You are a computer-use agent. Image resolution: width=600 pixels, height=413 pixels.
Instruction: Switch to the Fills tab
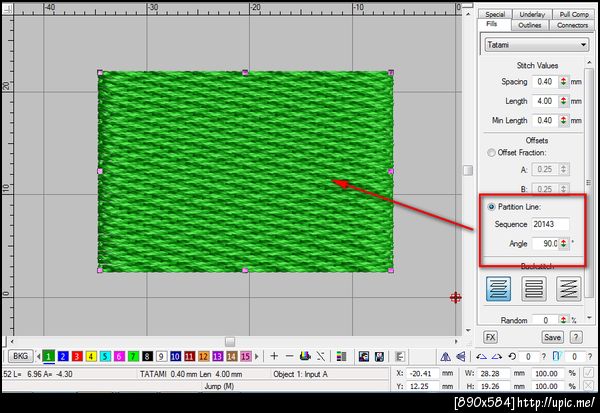(x=492, y=24)
